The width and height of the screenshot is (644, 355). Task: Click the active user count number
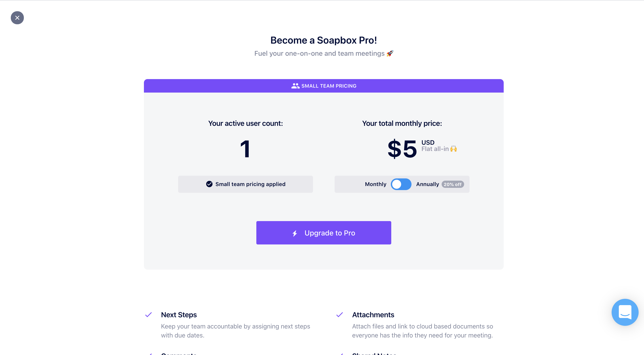point(245,149)
